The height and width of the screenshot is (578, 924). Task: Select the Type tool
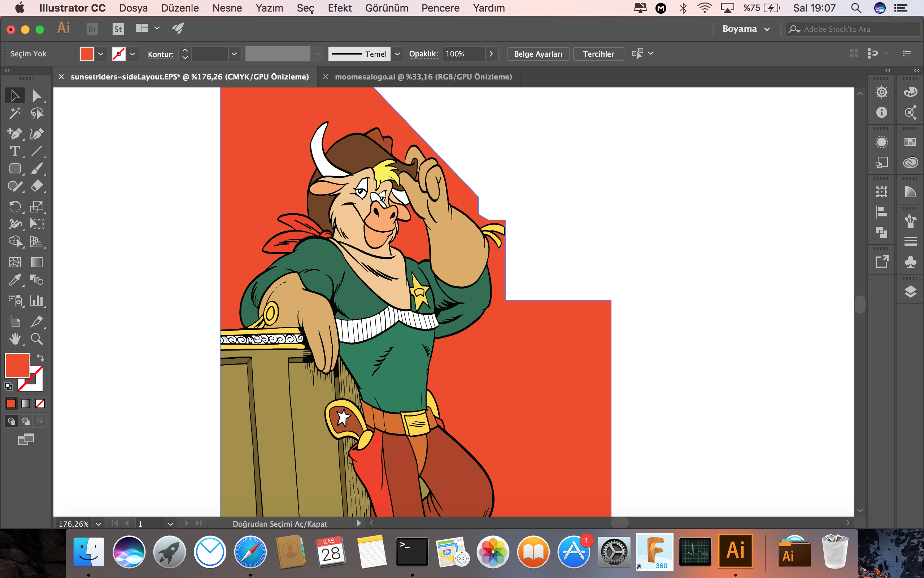pyautogui.click(x=15, y=151)
